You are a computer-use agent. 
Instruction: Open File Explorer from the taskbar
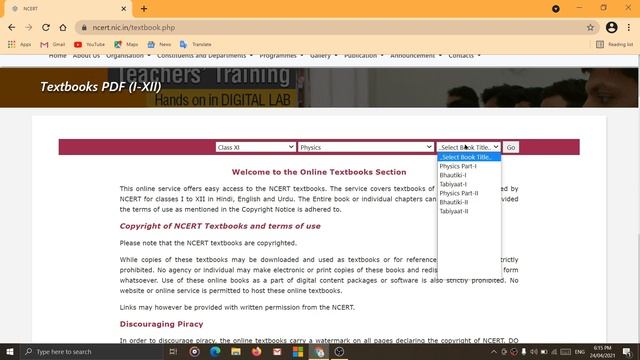pyautogui.click(x=236, y=351)
